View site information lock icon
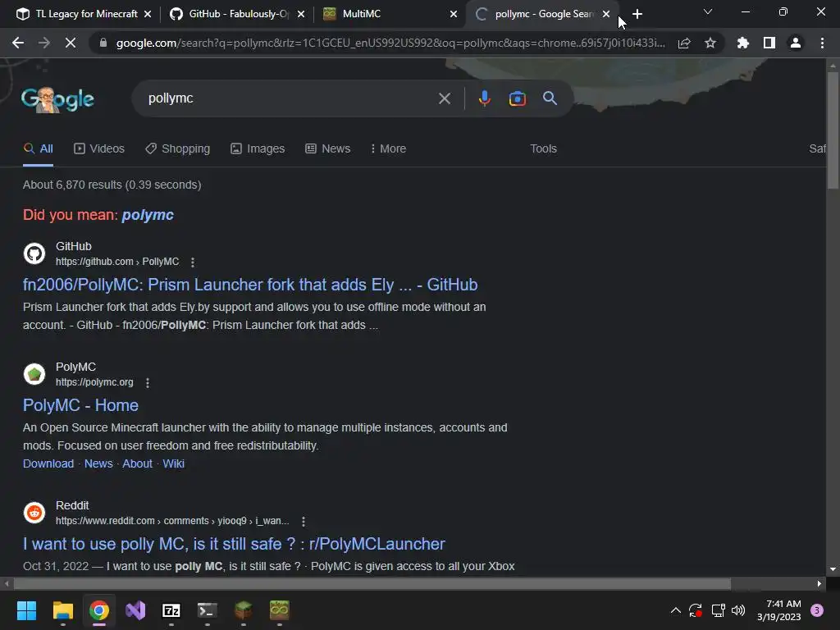The height and width of the screenshot is (630, 840). [103, 43]
